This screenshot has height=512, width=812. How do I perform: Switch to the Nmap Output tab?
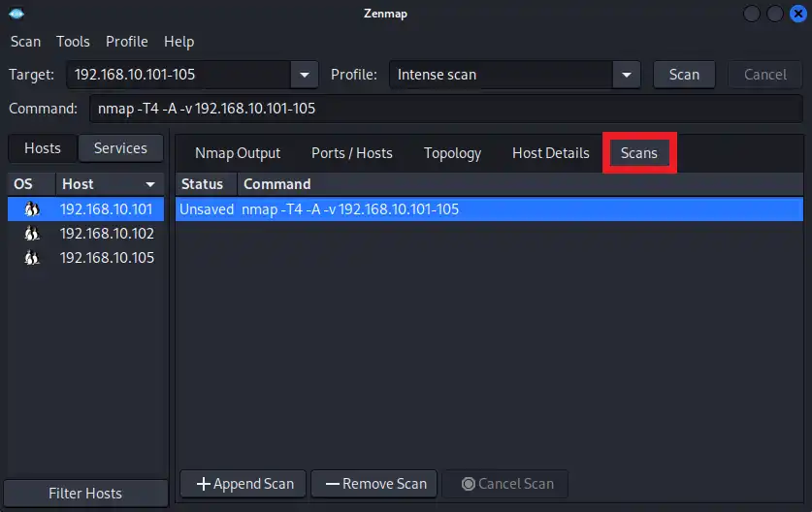(238, 153)
